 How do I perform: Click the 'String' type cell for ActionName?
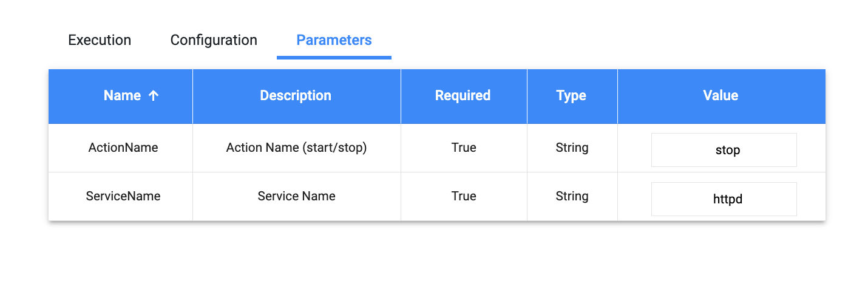[572, 148]
